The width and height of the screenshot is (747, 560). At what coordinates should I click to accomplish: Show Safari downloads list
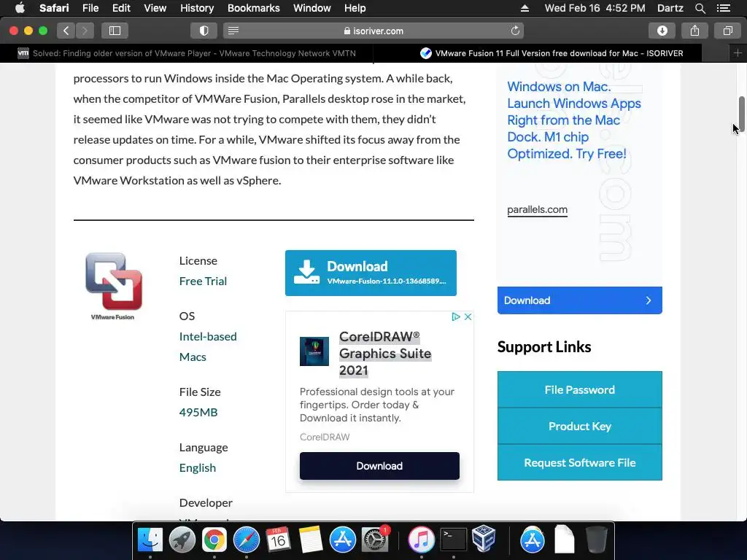click(x=662, y=31)
